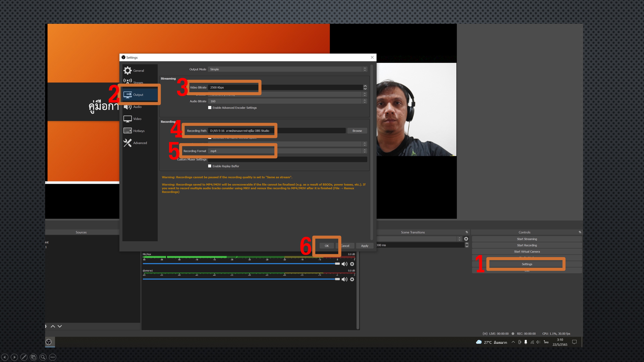Viewport: 644px width, 362px height.
Task: Mute the Mic/Aux speaker icon
Action: pos(344,264)
